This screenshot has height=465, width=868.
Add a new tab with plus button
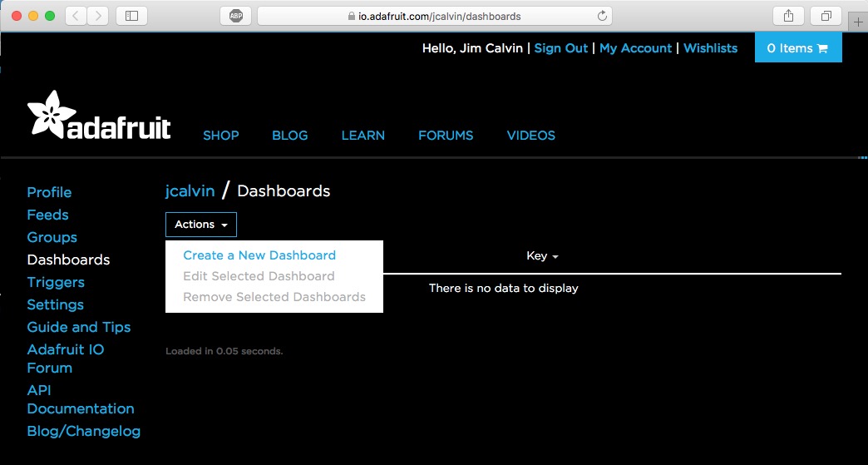pos(858,22)
